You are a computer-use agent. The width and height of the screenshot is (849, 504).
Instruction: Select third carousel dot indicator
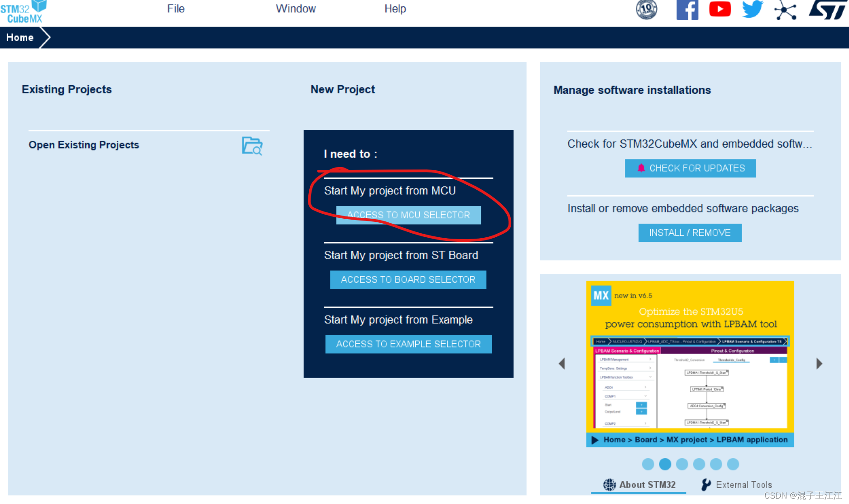(682, 464)
